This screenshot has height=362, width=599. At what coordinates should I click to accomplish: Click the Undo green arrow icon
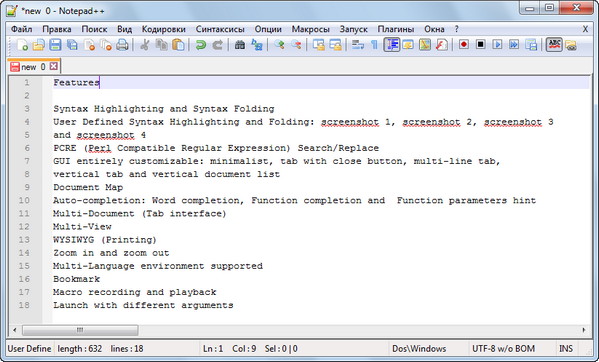pos(201,45)
